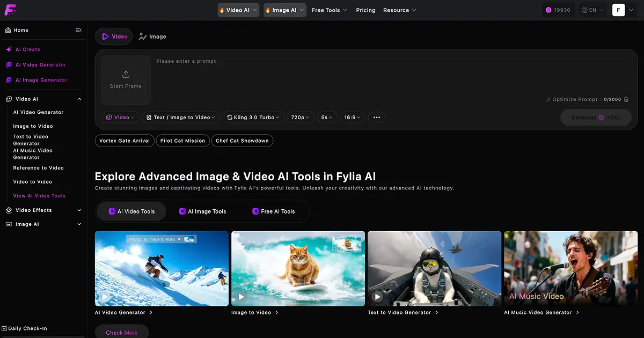Change the 5s duration dropdown
Viewport: 644px width, 338px height.
327,117
